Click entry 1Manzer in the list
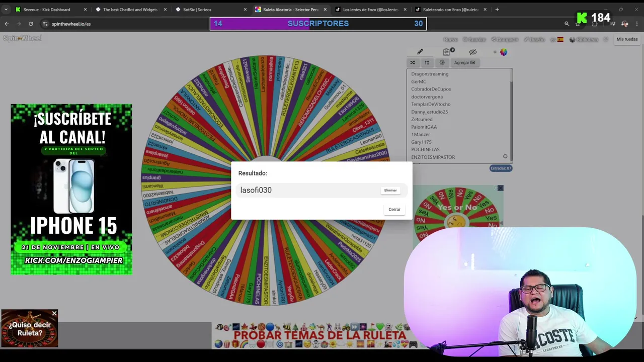 421,134
